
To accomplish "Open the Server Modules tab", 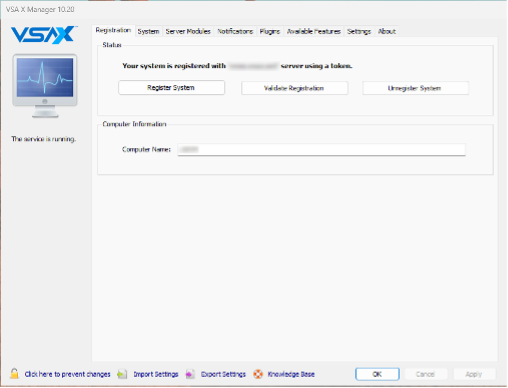I will (x=188, y=31).
